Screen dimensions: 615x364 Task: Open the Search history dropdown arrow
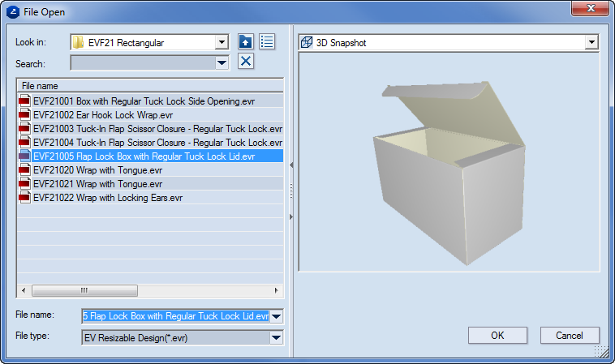click(x=221, y=62)
